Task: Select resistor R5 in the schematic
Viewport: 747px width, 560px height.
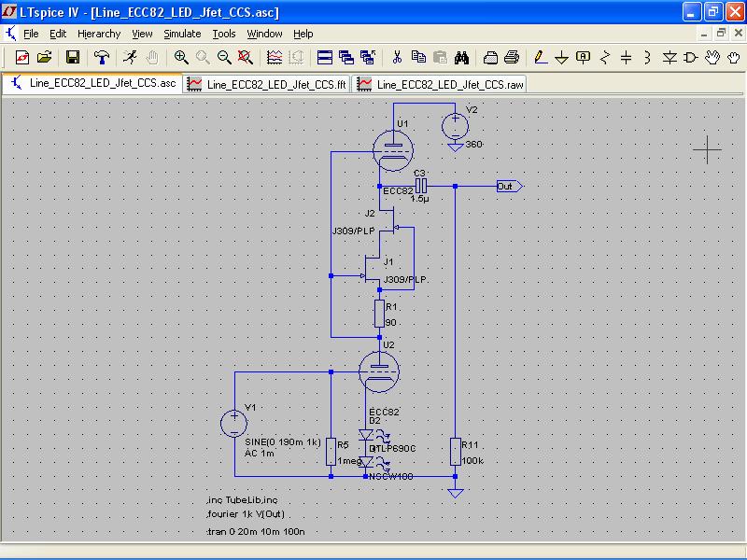Action: 331,452
